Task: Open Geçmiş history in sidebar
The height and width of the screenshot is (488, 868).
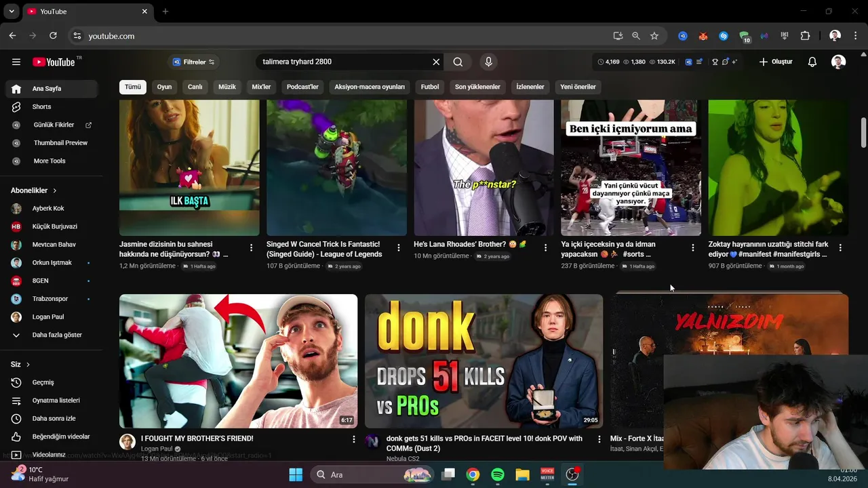Action: pyautogui.click(x=52, y=382)
